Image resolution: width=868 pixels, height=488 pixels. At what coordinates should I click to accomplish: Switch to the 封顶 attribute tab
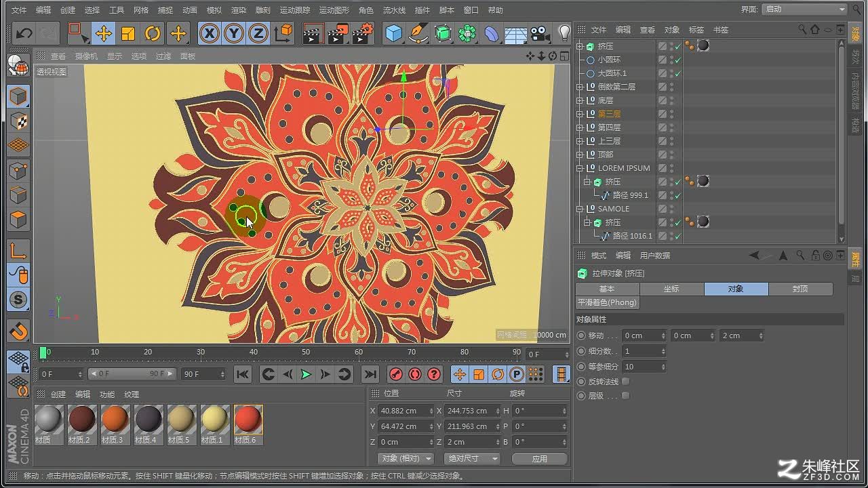800,289
